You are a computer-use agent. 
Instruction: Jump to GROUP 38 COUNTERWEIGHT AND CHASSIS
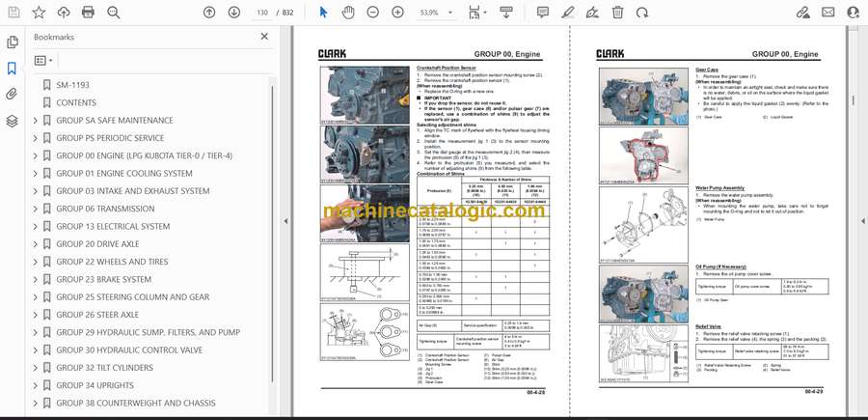tap(136, 403)
